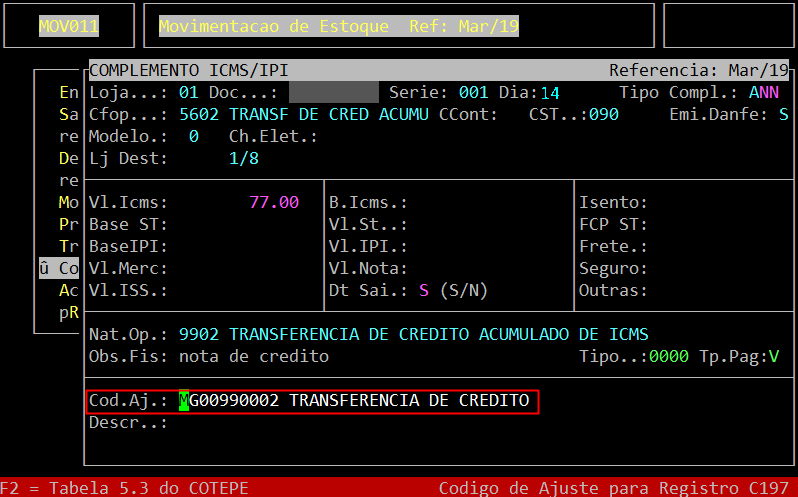The image size is (798, 497).
Task: Select the CST value 090
Action: (x=604, y=114)
